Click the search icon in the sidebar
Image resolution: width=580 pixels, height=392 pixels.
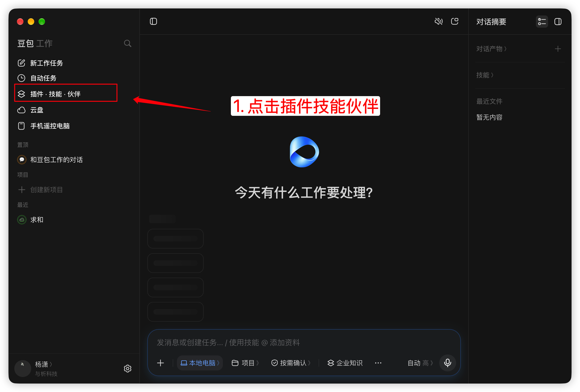(x=128, y=43)
